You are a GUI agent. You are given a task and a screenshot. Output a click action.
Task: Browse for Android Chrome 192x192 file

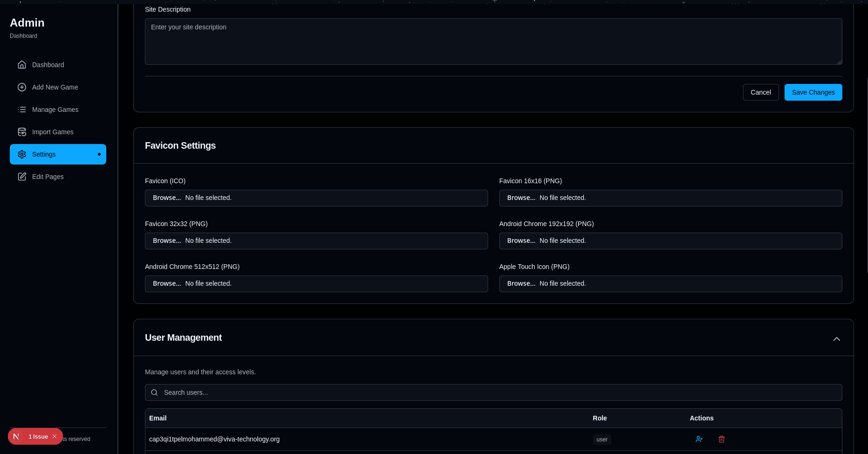(521, 241)
